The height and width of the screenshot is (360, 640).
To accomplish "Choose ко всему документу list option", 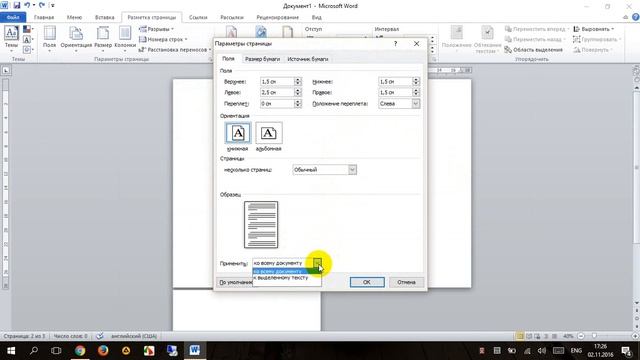I will tap(287, 271).
